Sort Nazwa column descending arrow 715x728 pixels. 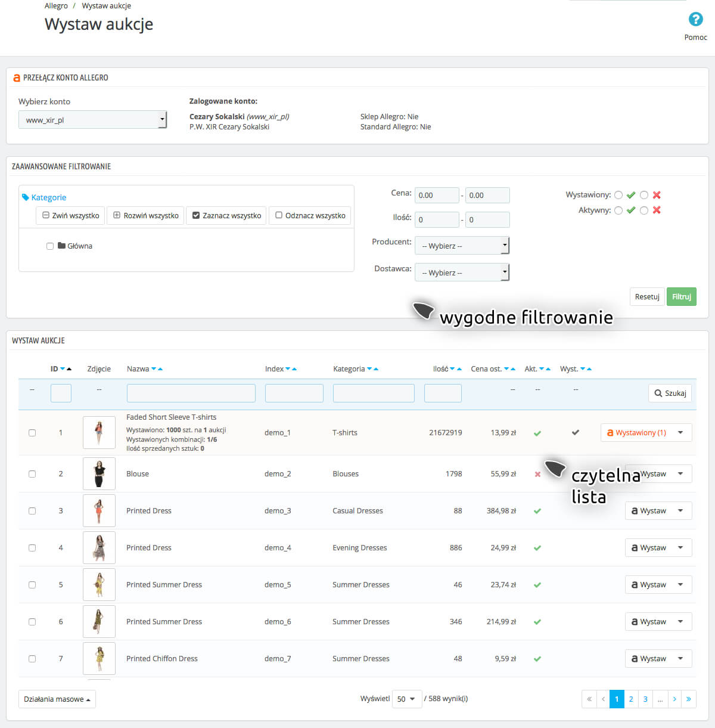154,369
